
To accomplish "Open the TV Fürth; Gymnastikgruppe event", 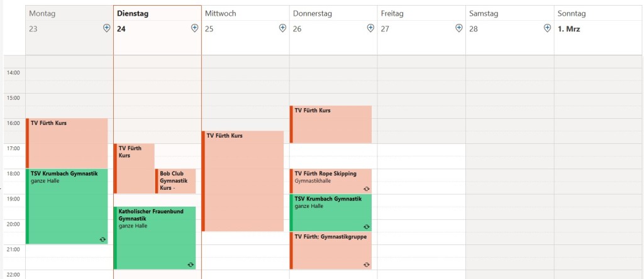I will point(331,251).
